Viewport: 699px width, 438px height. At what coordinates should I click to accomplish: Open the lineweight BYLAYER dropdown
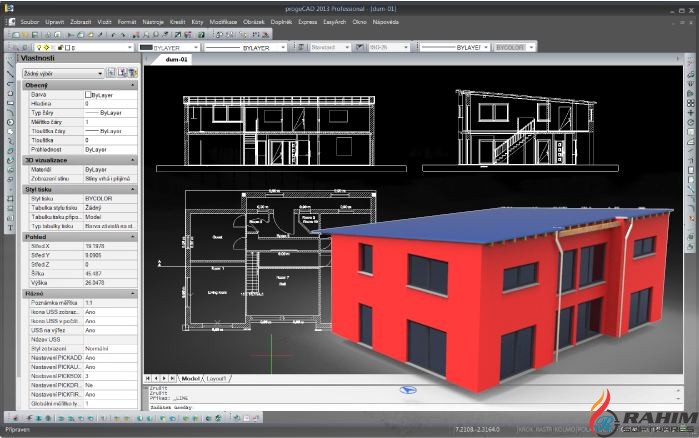point(486,47)
